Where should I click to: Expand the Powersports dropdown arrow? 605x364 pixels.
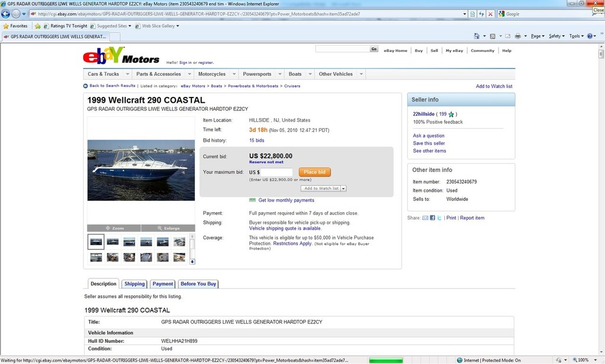(x=279, y=74)
